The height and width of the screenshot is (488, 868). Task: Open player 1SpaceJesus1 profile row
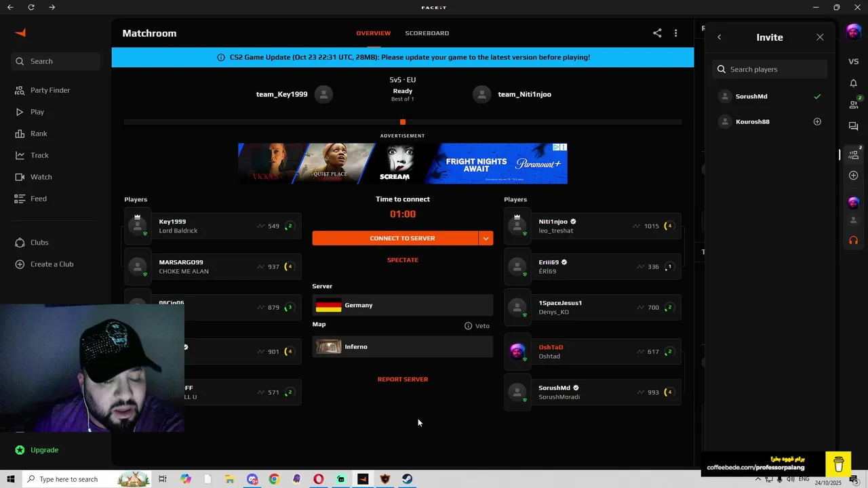(x=593, y=308)
